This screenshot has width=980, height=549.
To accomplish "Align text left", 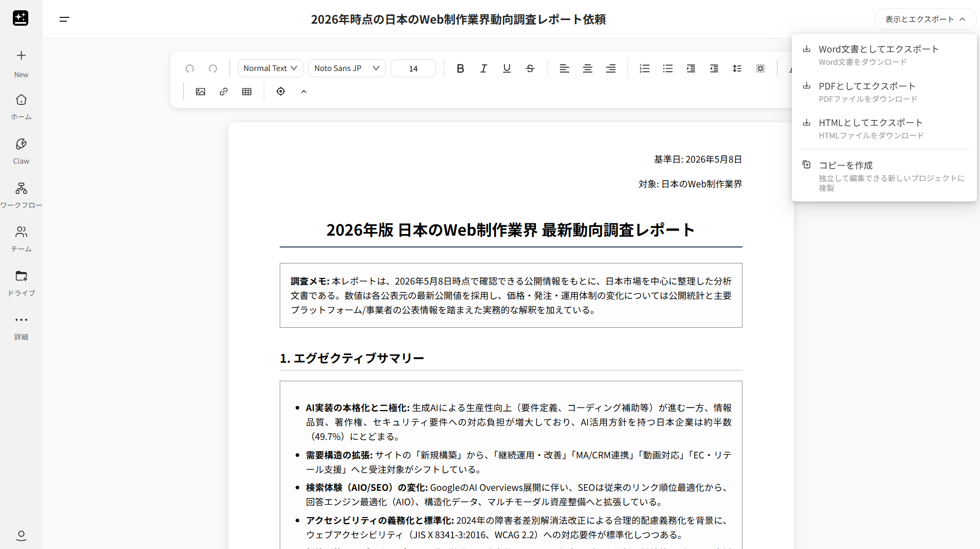I will 564,68.
